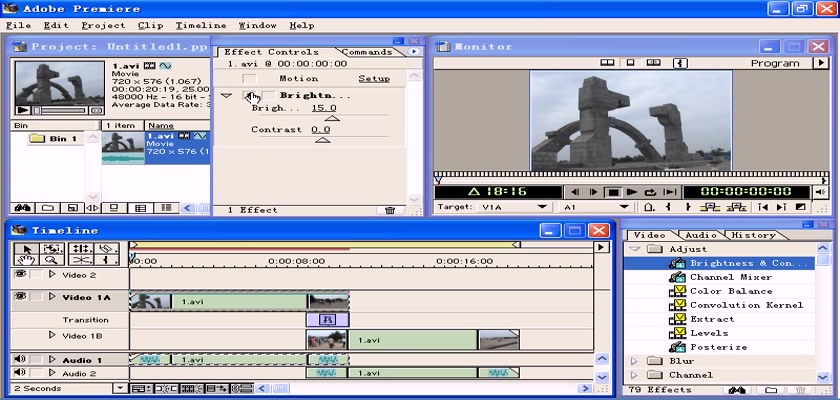Expand the Channel effects folder
This screenshot has width=840, height=400.
(x=634, y=375)
